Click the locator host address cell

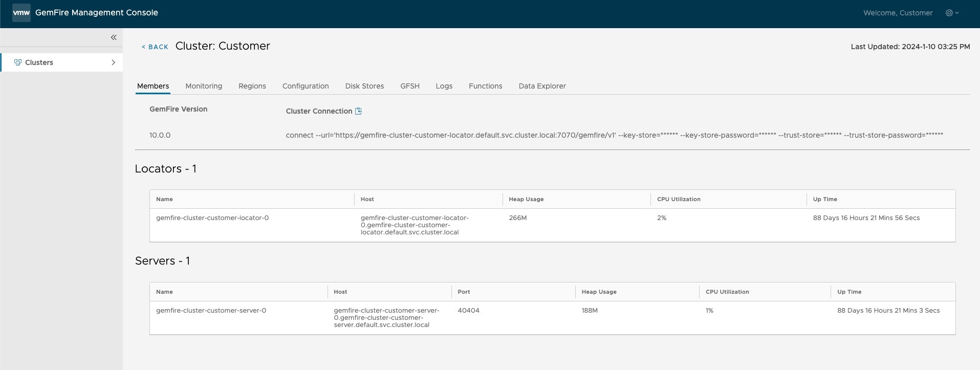click(415, 225)
